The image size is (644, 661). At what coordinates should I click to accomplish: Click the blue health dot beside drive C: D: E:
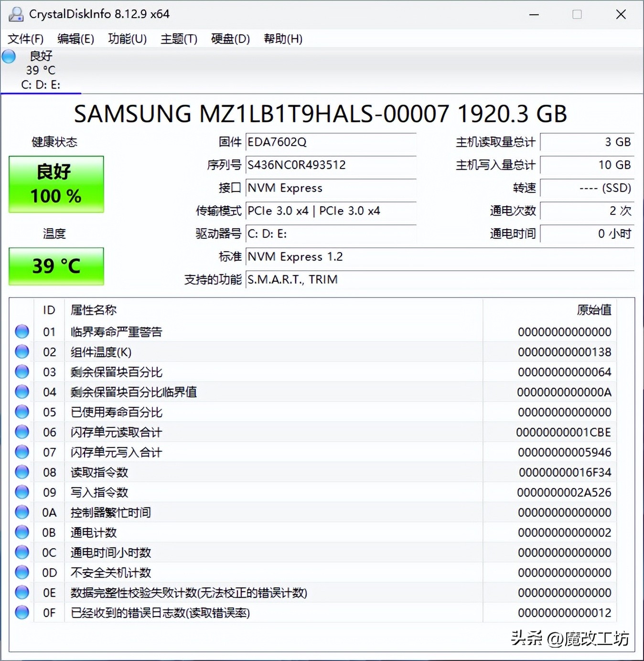tap(8, 56)
